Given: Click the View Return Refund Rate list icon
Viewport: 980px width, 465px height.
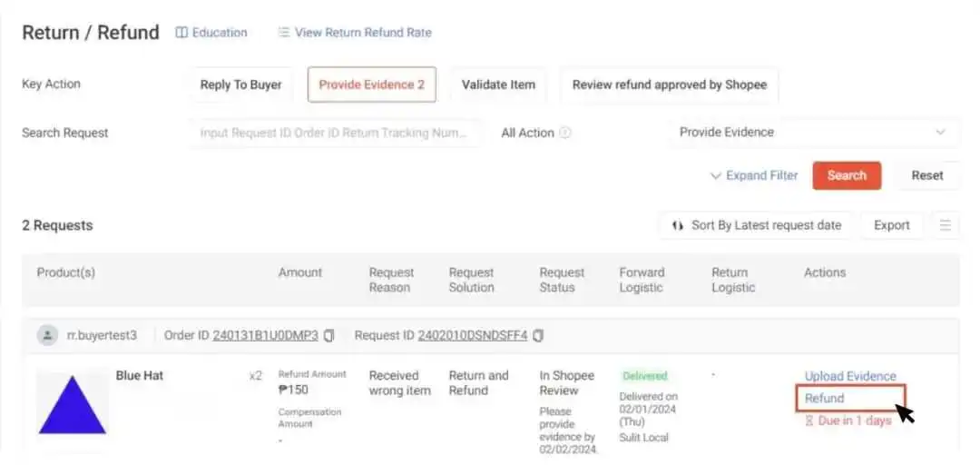Looking at the screenshot, I should pyautogui.click(x=284, y=32).
